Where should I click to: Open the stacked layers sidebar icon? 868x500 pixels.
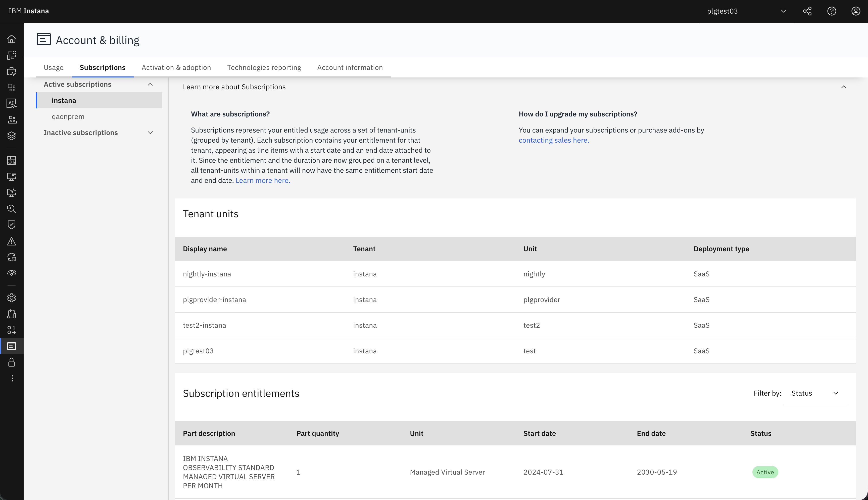pyautogui.click(x=12, y=136)
